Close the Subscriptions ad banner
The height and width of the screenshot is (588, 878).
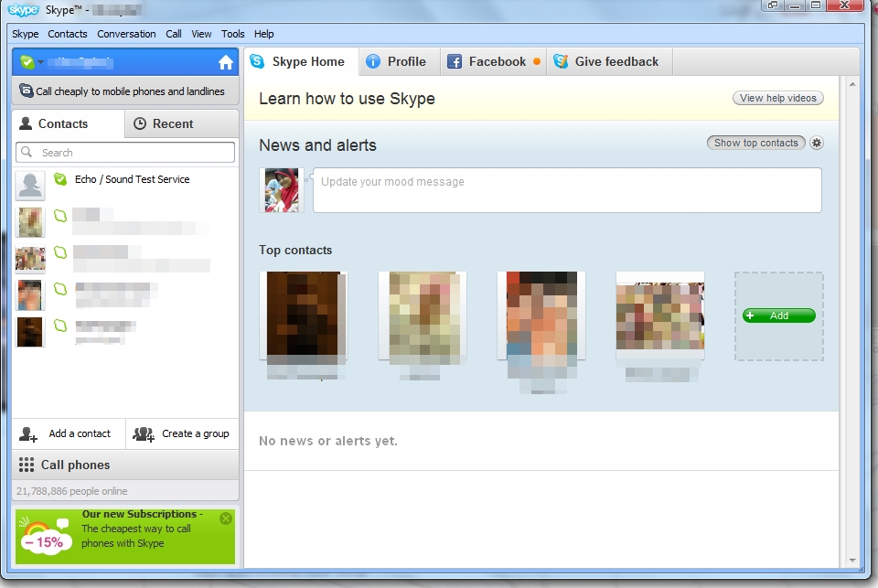tap(226, 519)
